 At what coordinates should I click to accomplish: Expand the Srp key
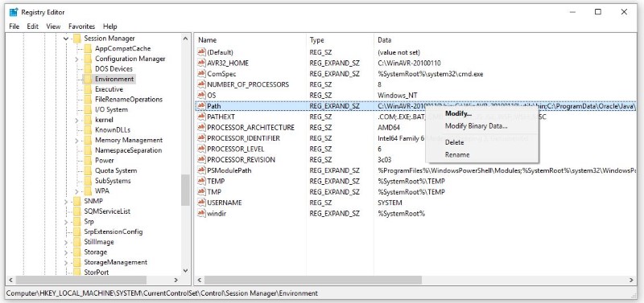click(66, 221)
